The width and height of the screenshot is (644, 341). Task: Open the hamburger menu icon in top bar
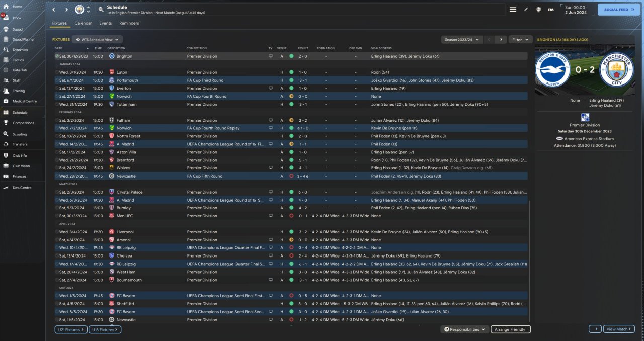point(513,10)
